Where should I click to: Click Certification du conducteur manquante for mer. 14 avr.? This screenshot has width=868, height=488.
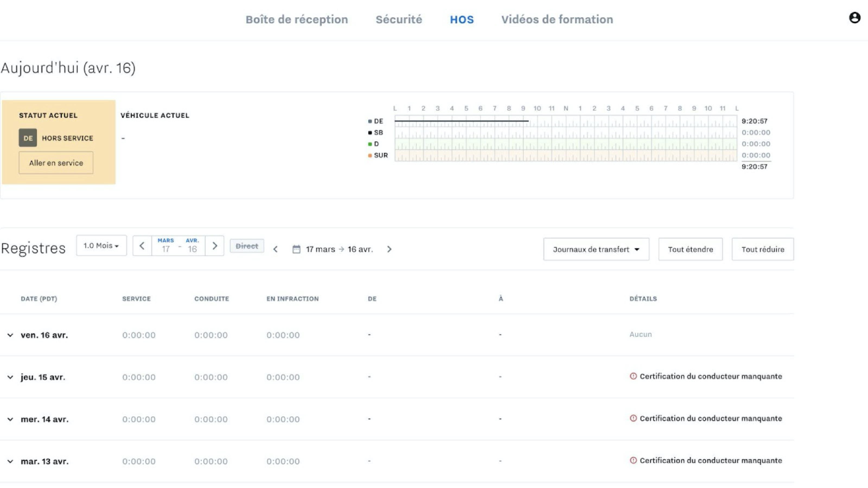coord(711,418)
